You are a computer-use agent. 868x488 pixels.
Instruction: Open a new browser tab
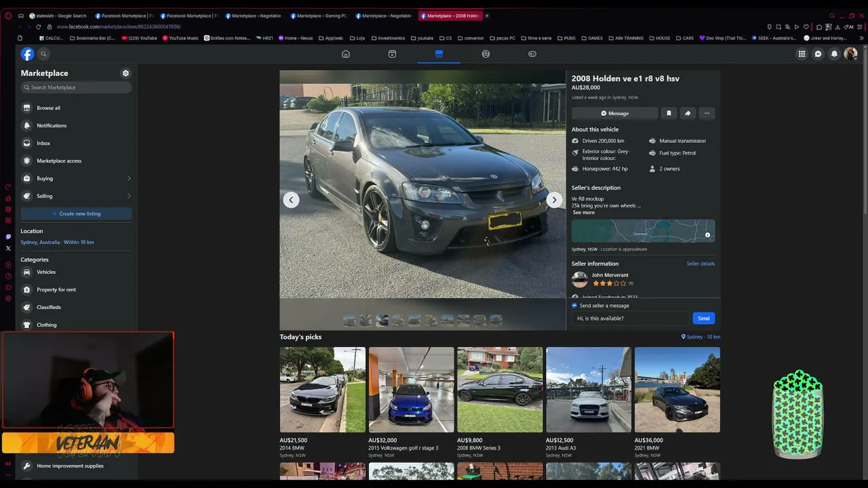coord(487,16)
